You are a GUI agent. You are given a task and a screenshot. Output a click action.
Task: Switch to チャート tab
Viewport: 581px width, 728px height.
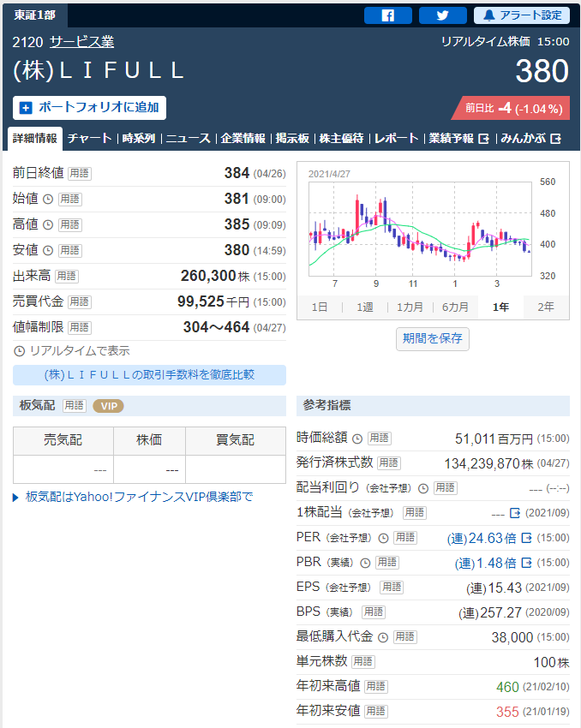[90, 139]
